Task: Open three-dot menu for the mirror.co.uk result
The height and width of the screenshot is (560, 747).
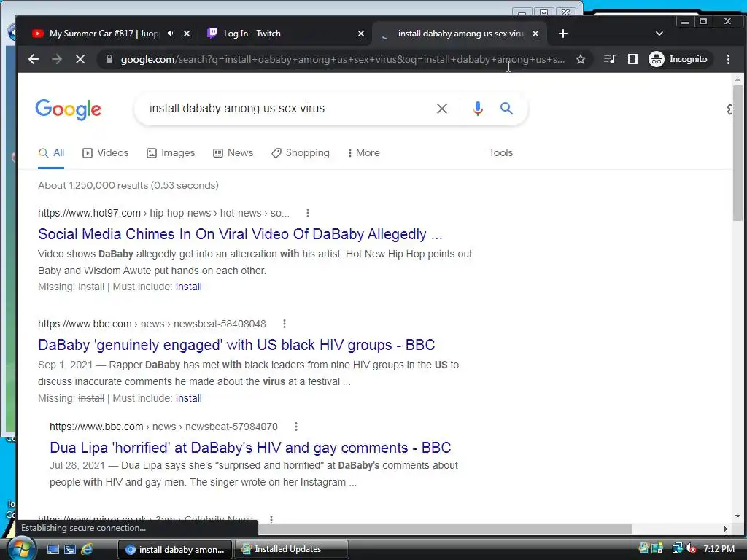Action: coord(271,519)
